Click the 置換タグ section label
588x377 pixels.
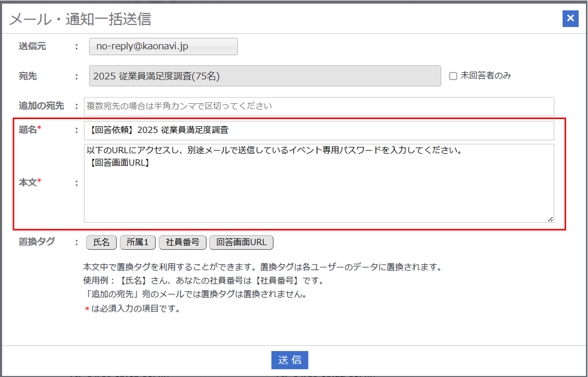(x=37, y=242)
